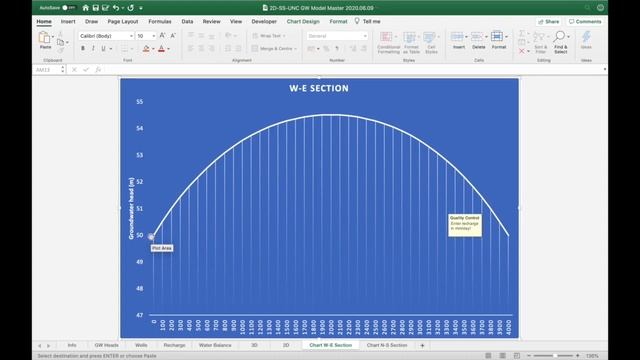Click the Ideas lightning icon
Image resolution: width=640 pixels, height=360 pixels.
(586, 37)
